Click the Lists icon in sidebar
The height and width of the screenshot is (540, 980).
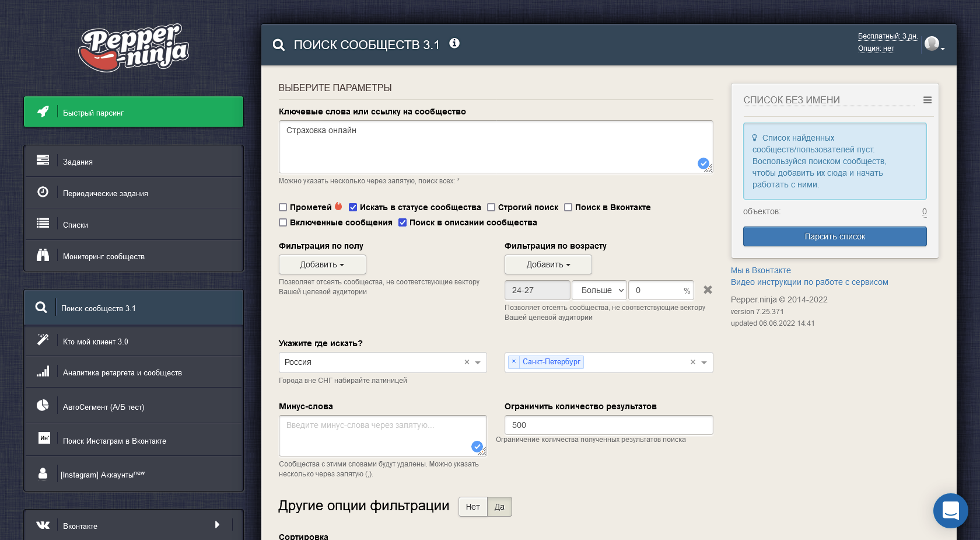43,223
